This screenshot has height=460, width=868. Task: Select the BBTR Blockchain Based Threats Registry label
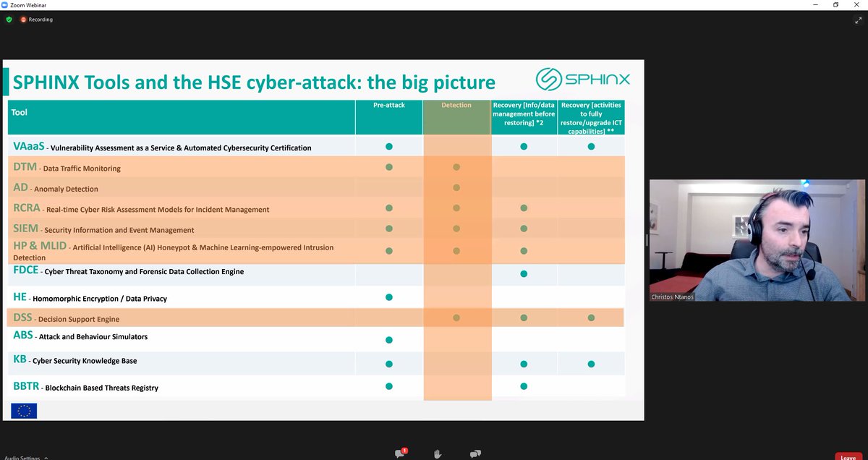pos(85,387)
